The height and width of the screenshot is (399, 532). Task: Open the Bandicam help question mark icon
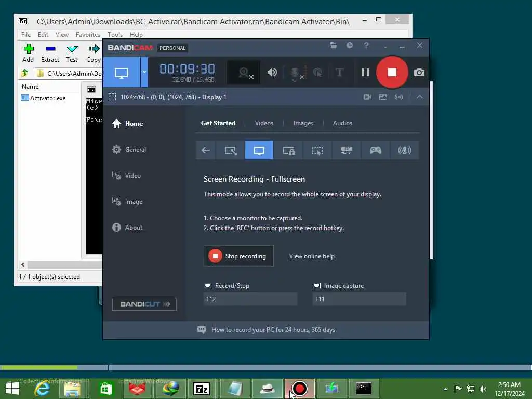(366, 45)
